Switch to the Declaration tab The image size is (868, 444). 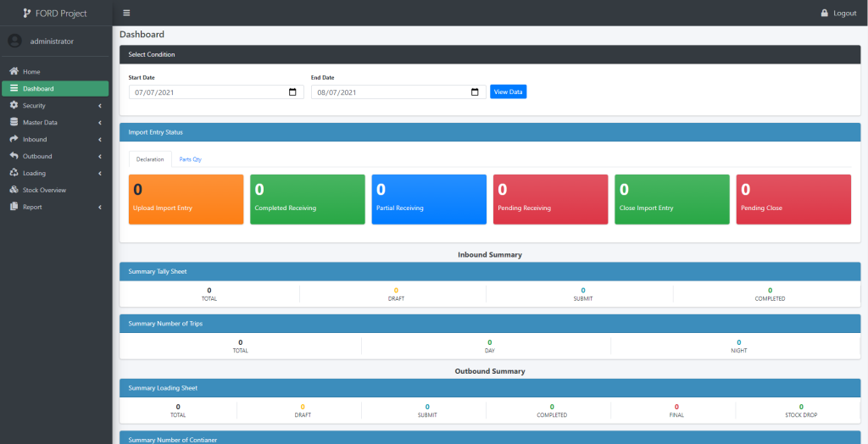150,159
